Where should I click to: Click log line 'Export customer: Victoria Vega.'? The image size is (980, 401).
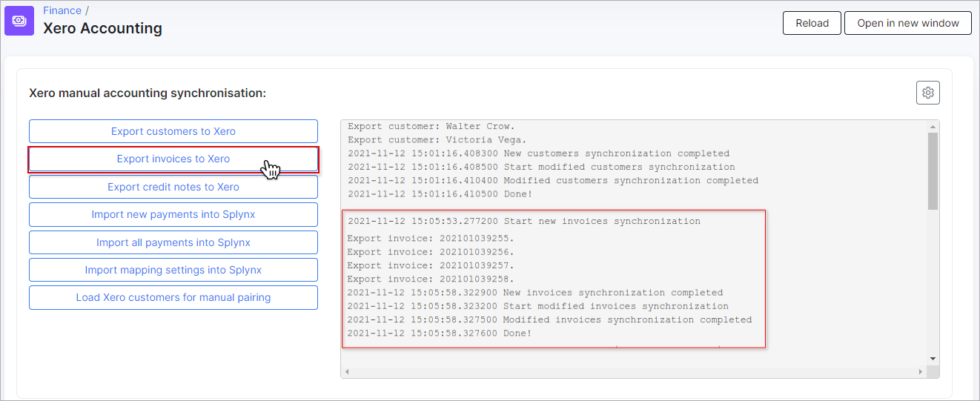coord(437,139)
